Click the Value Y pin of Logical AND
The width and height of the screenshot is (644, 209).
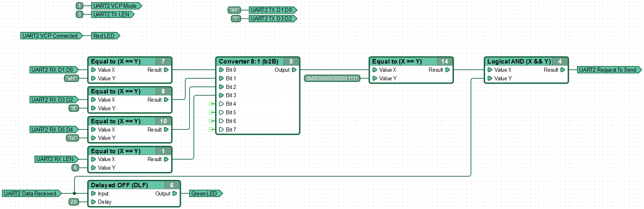tap(490, 78)
